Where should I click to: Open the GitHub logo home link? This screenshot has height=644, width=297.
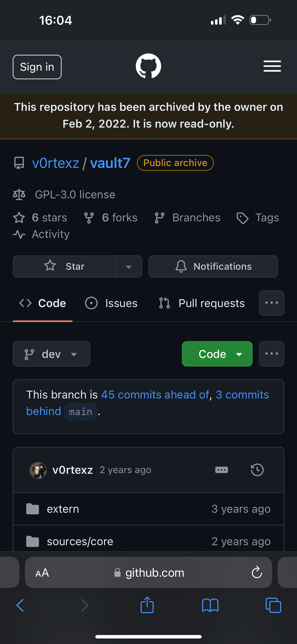coord(148,66)
